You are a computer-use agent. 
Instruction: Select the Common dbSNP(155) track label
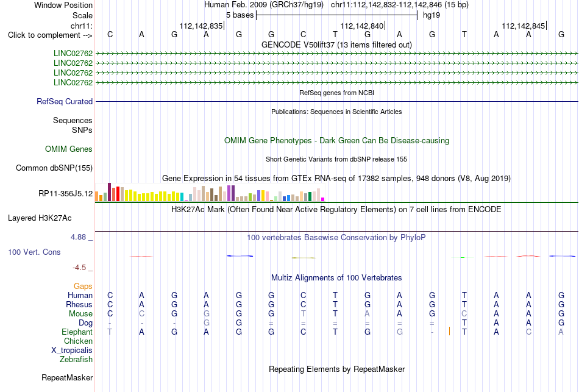[54, 168]
